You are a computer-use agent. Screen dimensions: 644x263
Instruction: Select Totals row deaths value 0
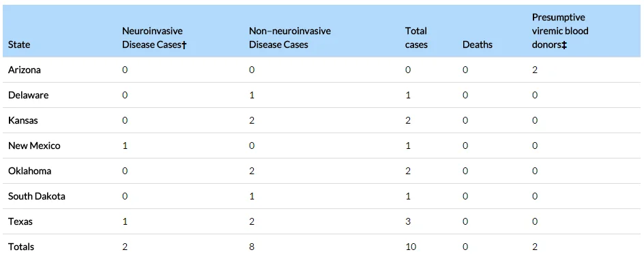(465, 247)
